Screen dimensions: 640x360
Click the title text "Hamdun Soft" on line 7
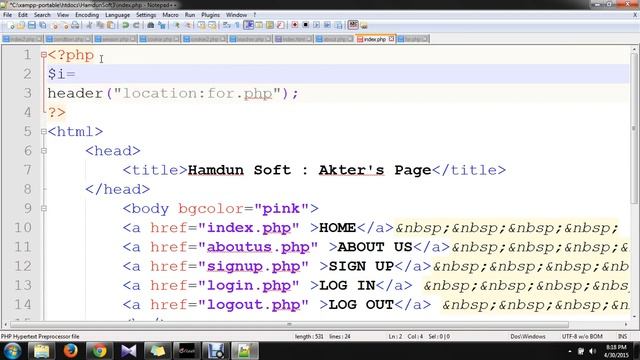[x=240, y=170]
